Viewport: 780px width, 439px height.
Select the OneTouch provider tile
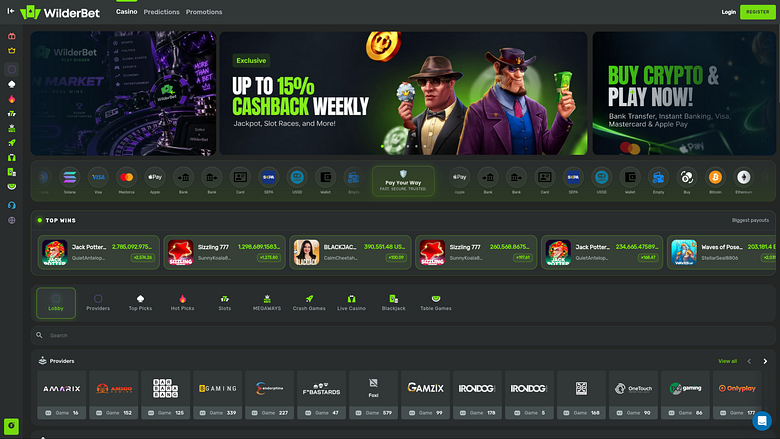(x=633, y=395)
